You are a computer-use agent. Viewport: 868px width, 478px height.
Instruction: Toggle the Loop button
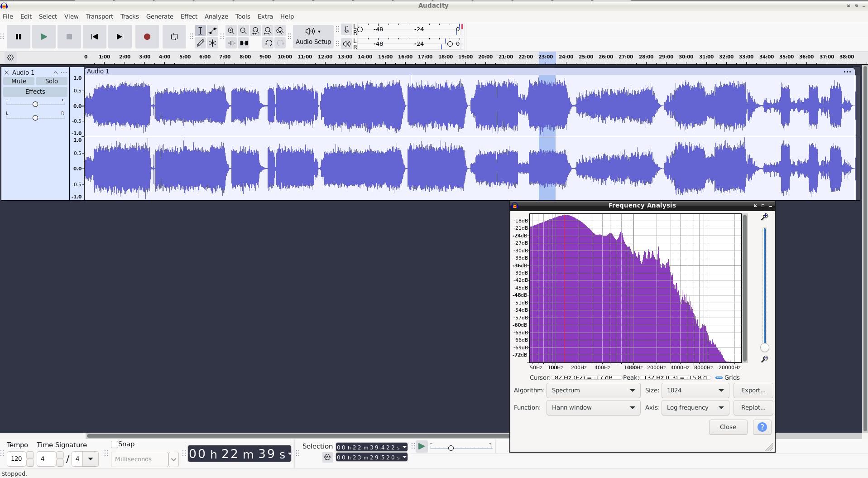click(x=174, y=37)
